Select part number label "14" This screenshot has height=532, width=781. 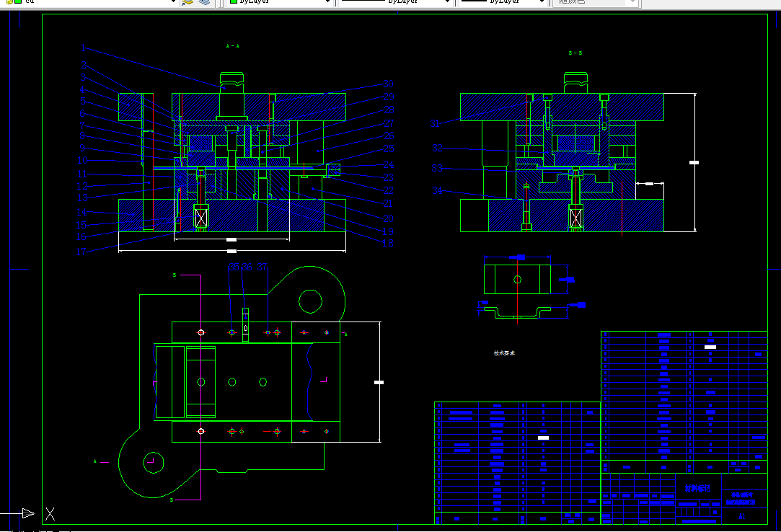click(x=81, y=212)
